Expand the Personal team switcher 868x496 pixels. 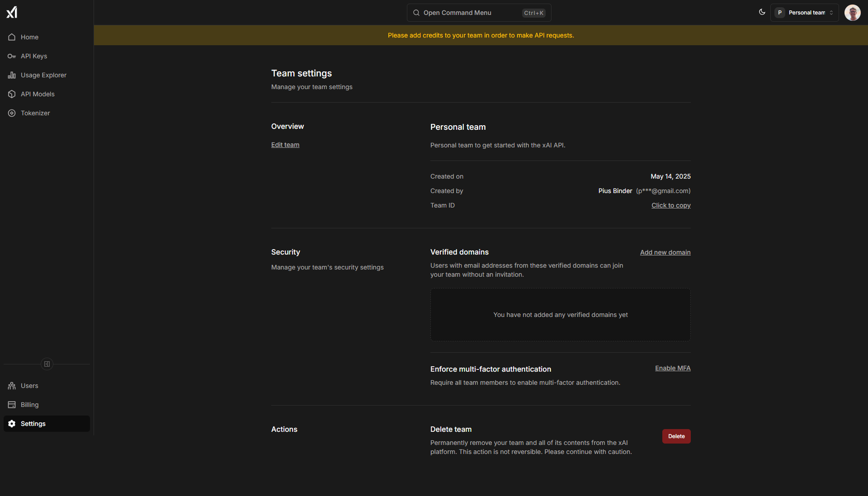805,13
